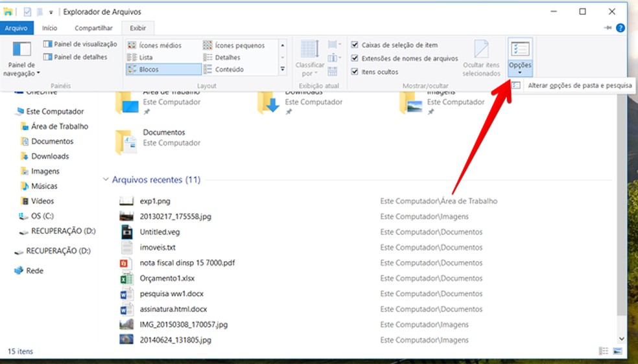Image resolution: width=638 pixels, height=364 pixels.
Task: Open pesquisa ww1.docx Word file
Action: (x=171, y=293)
